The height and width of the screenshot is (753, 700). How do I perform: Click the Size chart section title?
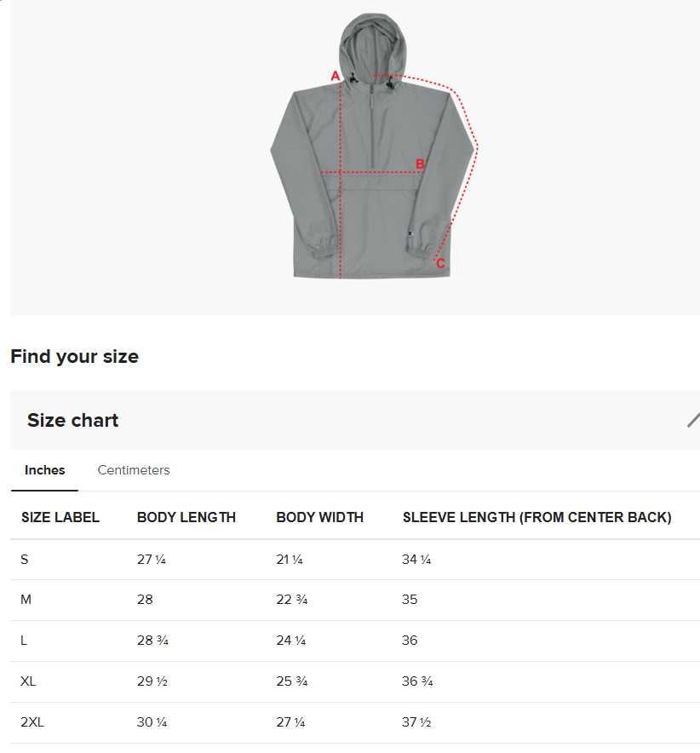pos(73,420)
